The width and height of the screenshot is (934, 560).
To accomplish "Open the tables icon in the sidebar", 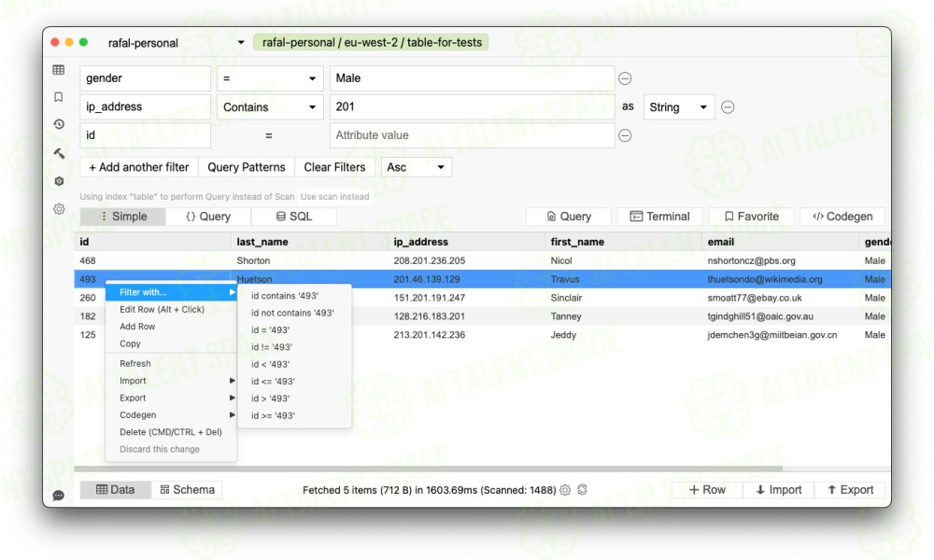I will pos(58,70).
